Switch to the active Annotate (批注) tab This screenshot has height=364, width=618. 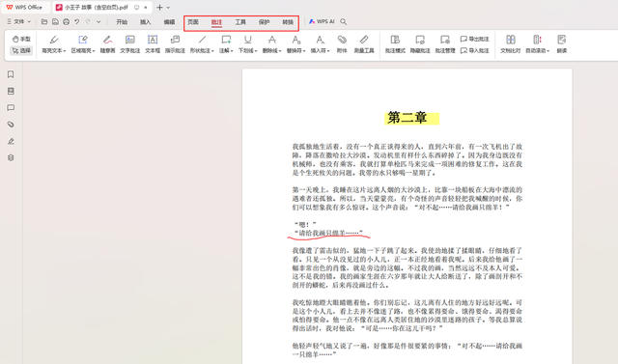pyautogui.click(x=216, y=22)
